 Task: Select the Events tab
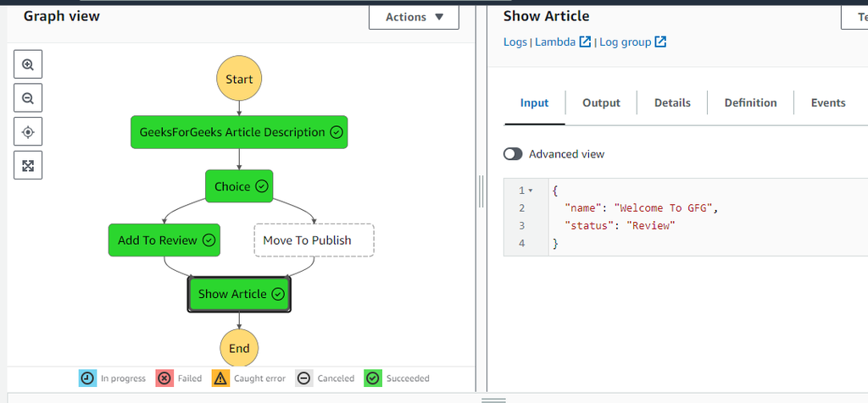[x=827, y=102]
